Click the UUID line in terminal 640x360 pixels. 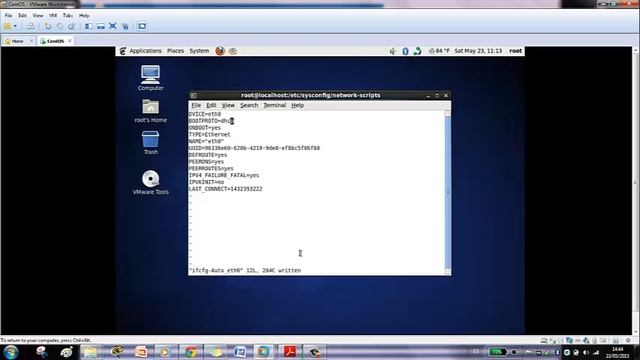(254, 148)
